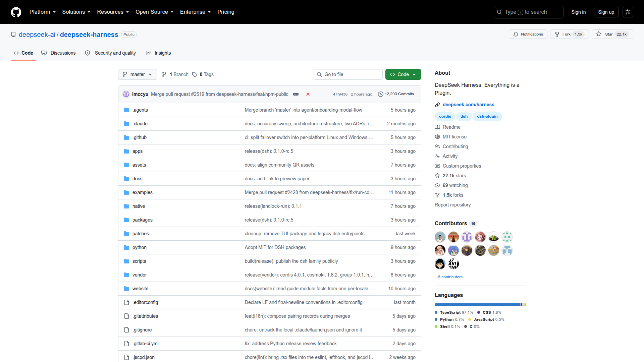Click imccyu's avatar in commit bar
The image size is (644, 362).
pyautogui.click(x=126, y=94)
